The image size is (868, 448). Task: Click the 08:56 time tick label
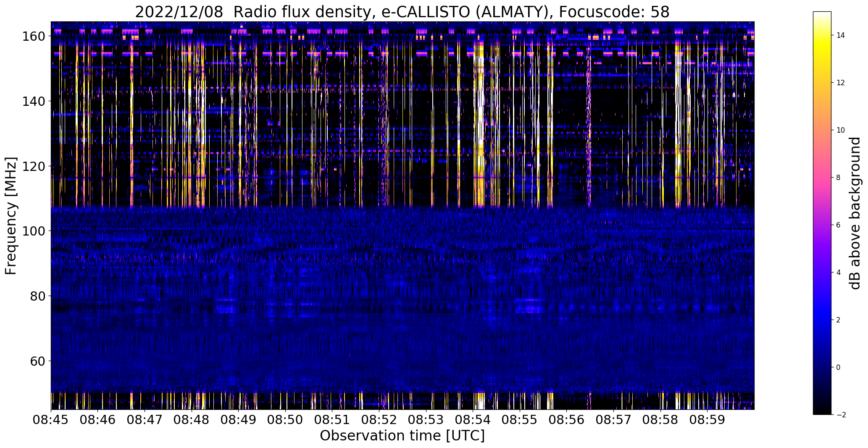tap(567, 419)
